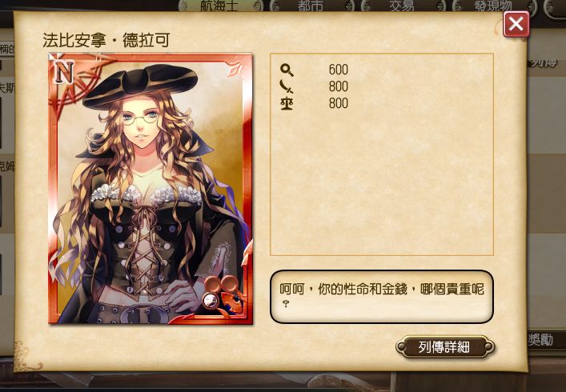
Task: Click the character name 法比安拿・德拉可 heading
Action: (x=106, y=40)
